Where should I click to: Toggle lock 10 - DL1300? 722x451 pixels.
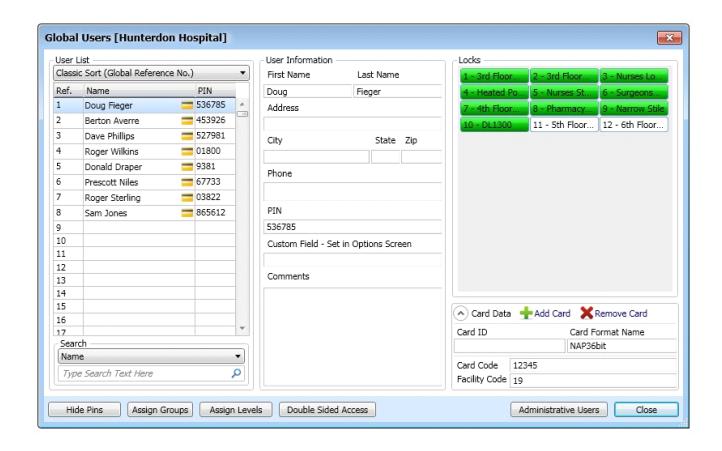pyautogui.click(x=494, y=125)
